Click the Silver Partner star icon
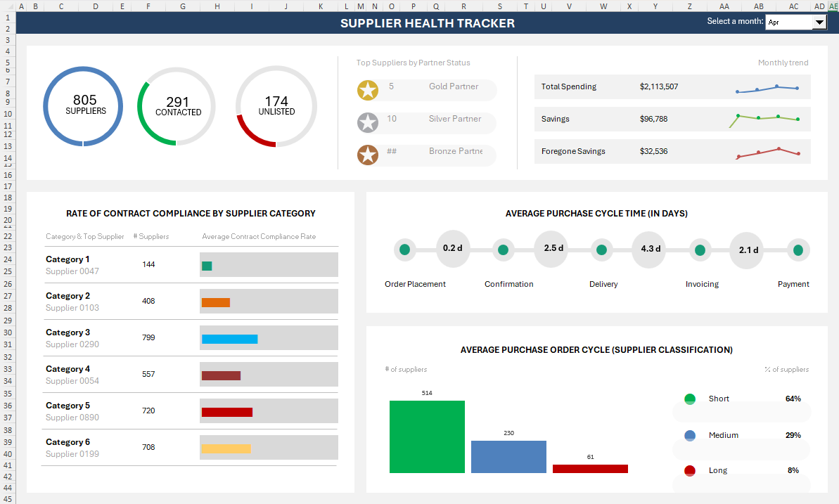This screenshot has width=839, height=504. 368,122
